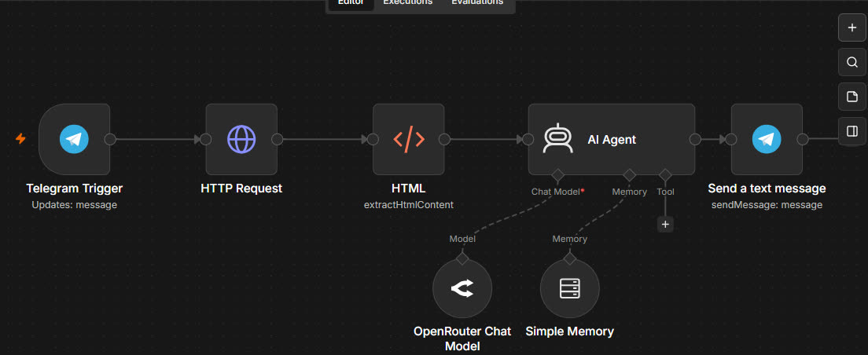Click the Tool diamond connector
Image resolution: width=868 pixels, height=355 pixels.
tap(665, 175)
